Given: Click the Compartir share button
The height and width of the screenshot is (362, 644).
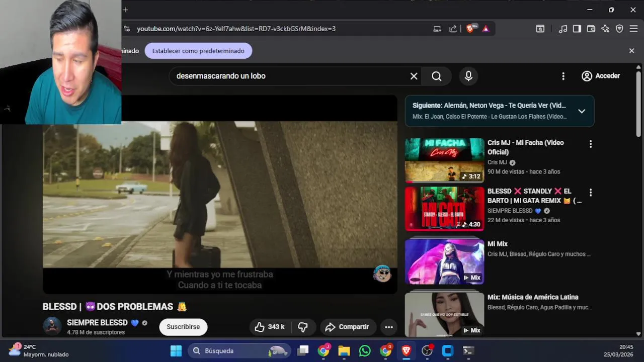Looking at the screenshot, I should [x=348, y=327].
